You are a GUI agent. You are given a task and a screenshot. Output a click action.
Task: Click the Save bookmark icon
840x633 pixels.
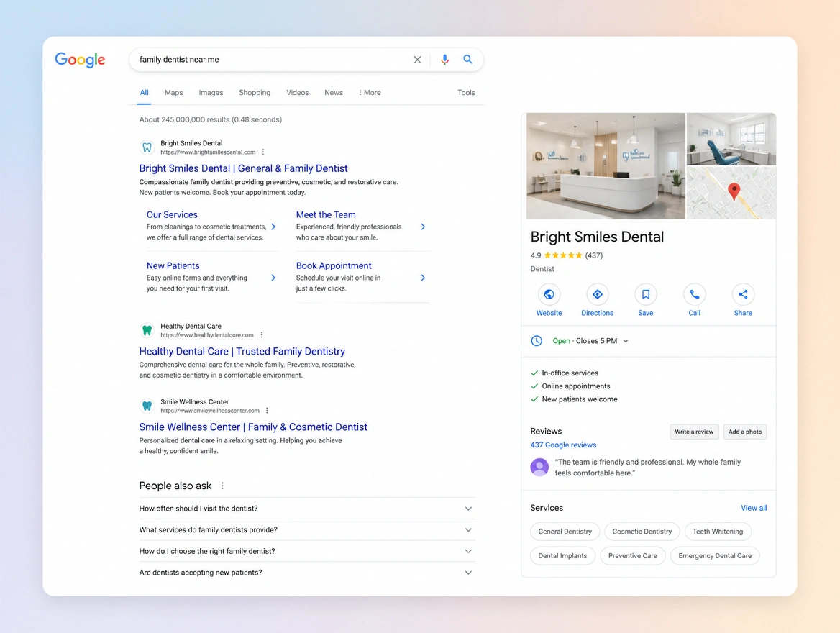(646, 294)
